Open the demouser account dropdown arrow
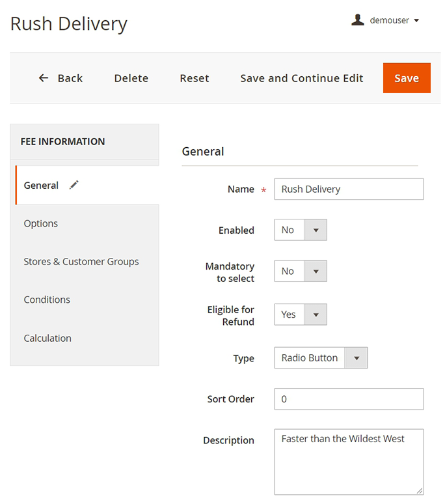The height and width of the screenshot is (504, 445). [x=416, y=21]
